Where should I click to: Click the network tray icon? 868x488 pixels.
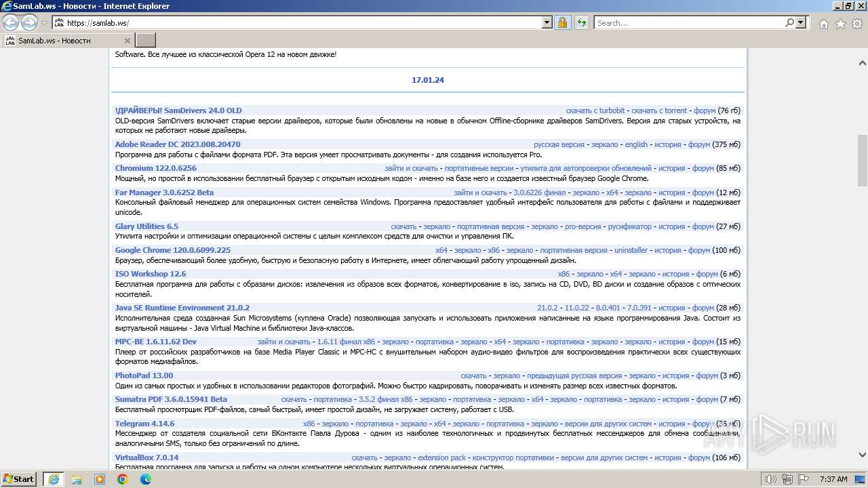coord(787,479)
